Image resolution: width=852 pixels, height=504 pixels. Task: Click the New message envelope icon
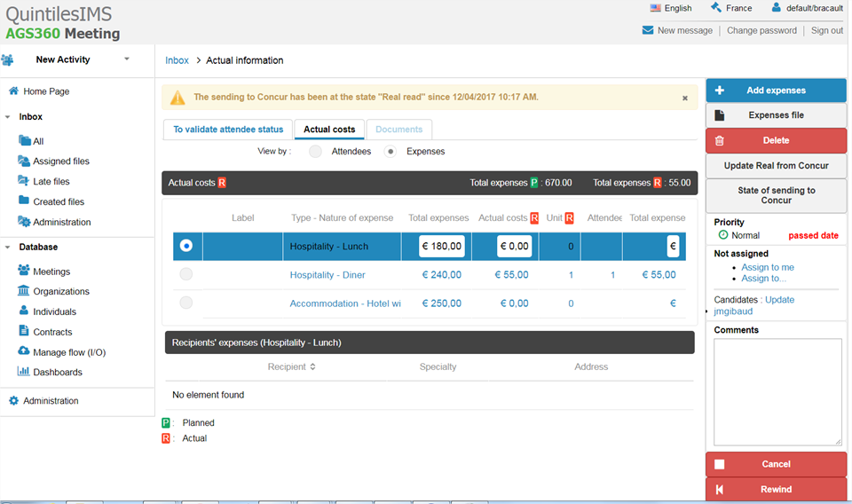(648, 30)
